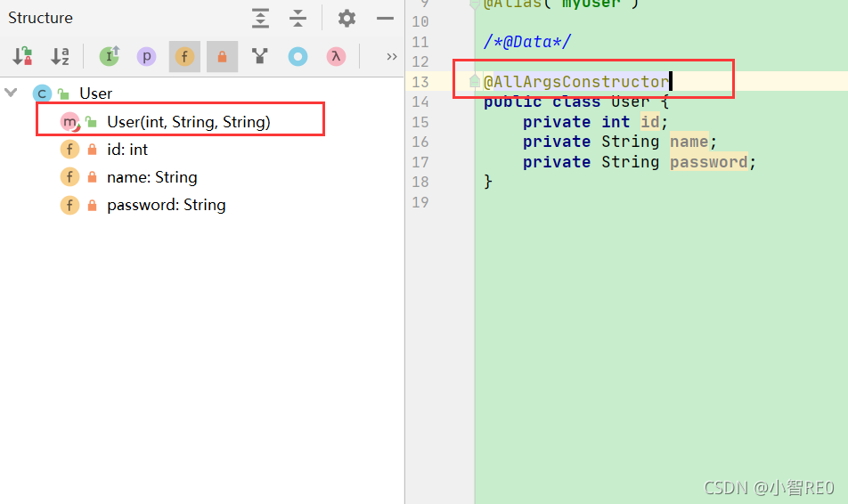Click the name field name on line 16
848x504 pixels.
[x=689, y=142]
